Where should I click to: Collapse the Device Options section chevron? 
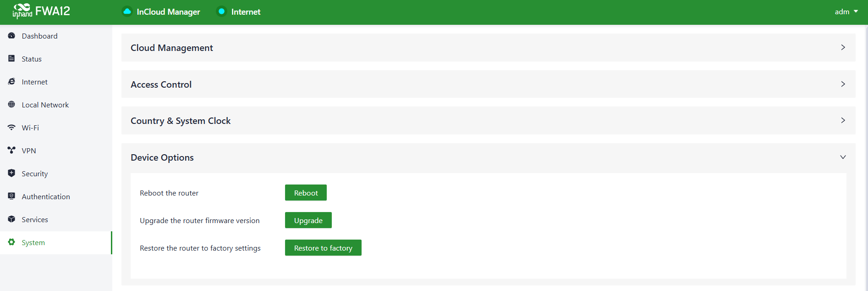pyautogui.click(x=843, y=157)
